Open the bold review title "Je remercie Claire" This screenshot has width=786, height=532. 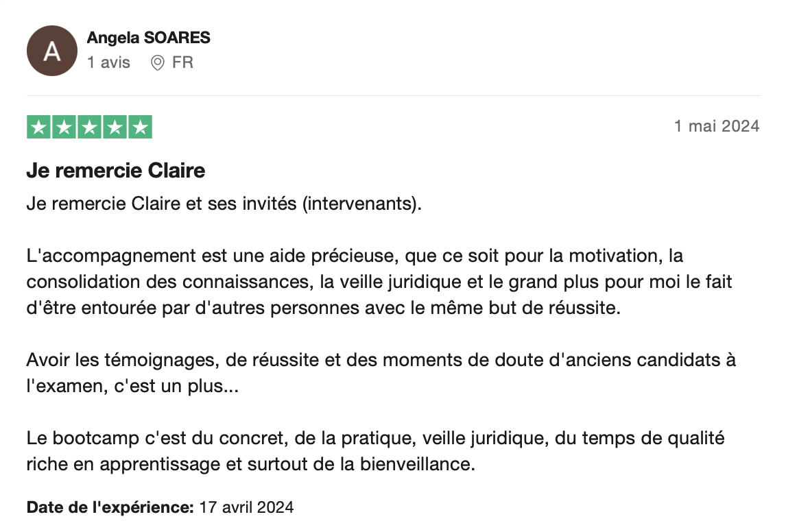click(116, 170)
